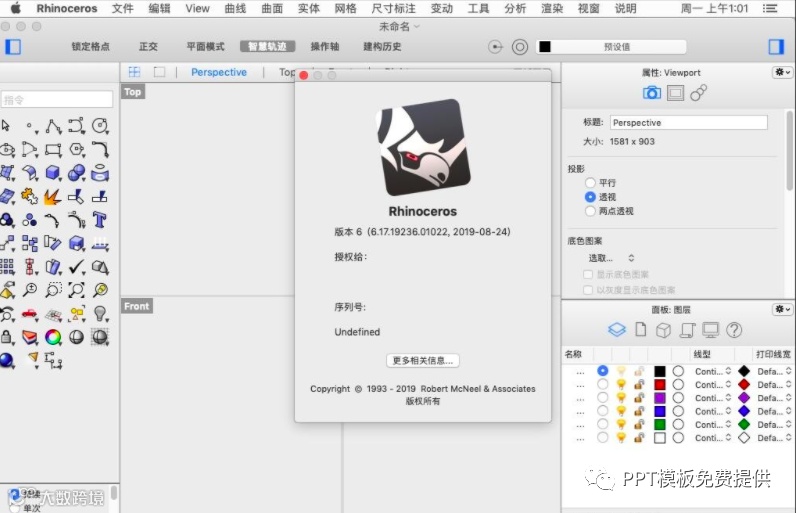Choose the Fillet curves tool
This screenshot has height=513, width=796.
(x=100, y=150)
